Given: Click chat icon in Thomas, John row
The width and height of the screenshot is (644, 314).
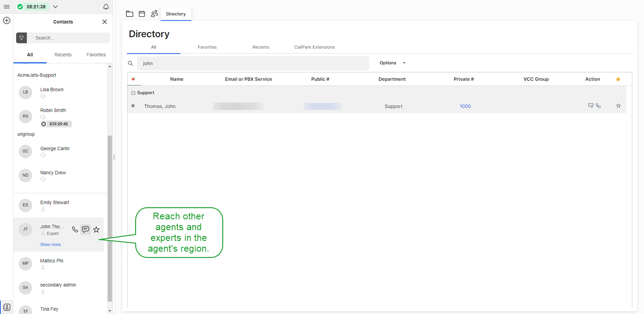Looking at the screenshot, I should (x=591, y=106).
